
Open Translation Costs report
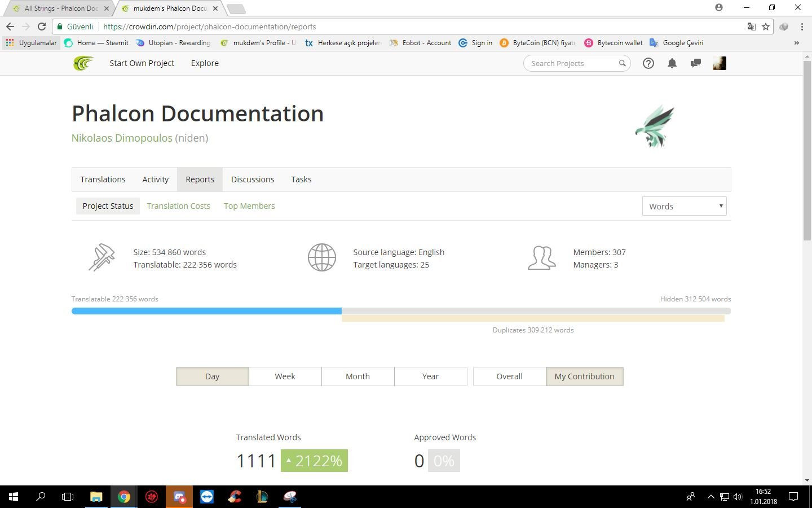(x=178, y=206)
